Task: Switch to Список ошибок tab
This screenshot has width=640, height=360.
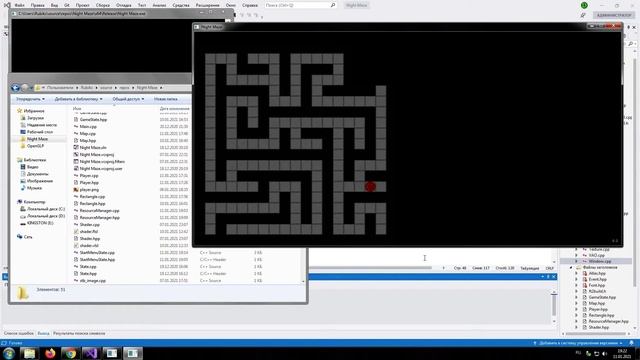Action: tap(19, 333)
